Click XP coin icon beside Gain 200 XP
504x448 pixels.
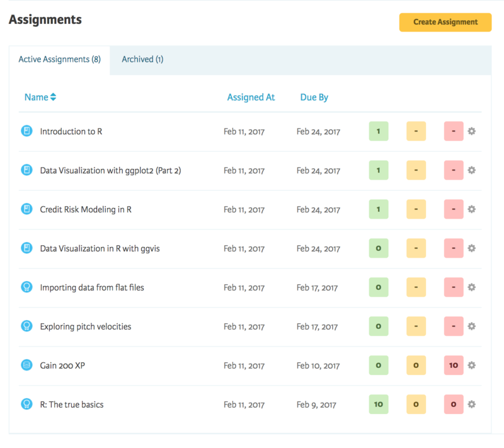26,365
